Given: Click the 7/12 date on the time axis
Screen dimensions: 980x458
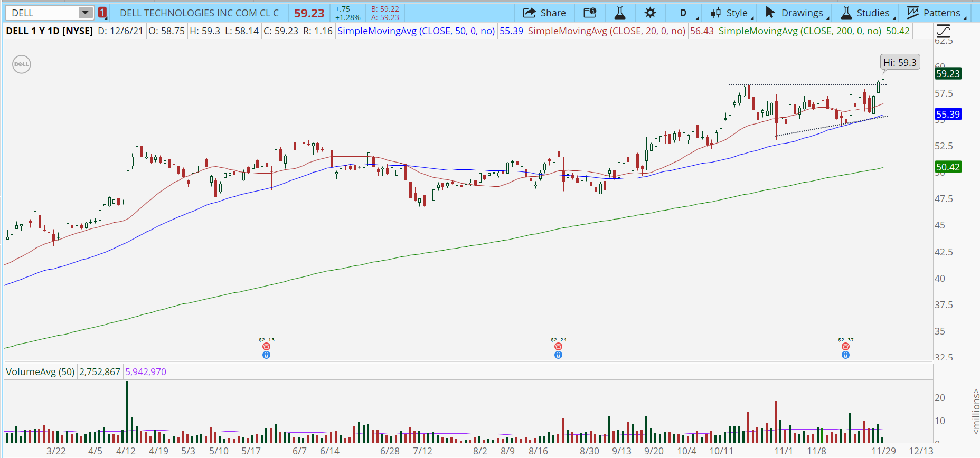Looking at the screenshot, I should (422, 451).
